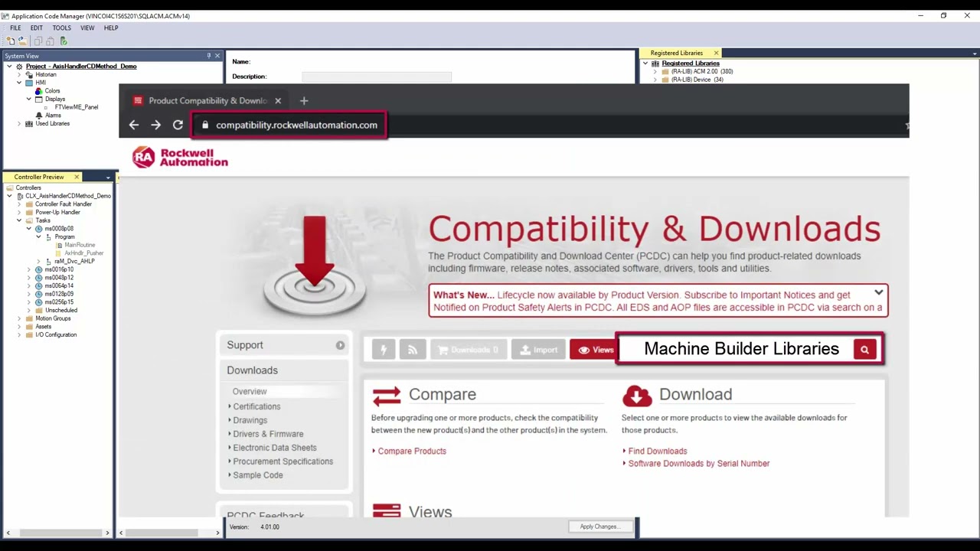This screenshot has height=551, width=980.
Task: Open Software Downloads by Serial Number link
Action: click(699, 463)
